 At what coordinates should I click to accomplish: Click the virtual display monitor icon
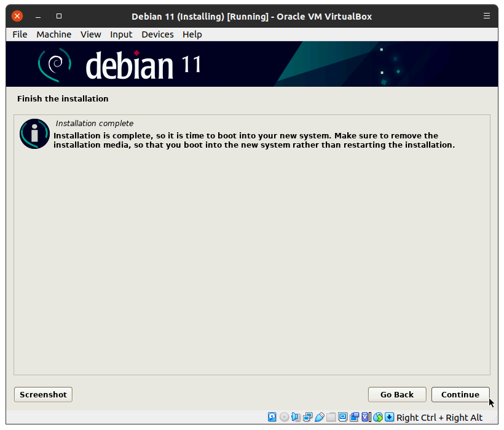pos(342,417)
